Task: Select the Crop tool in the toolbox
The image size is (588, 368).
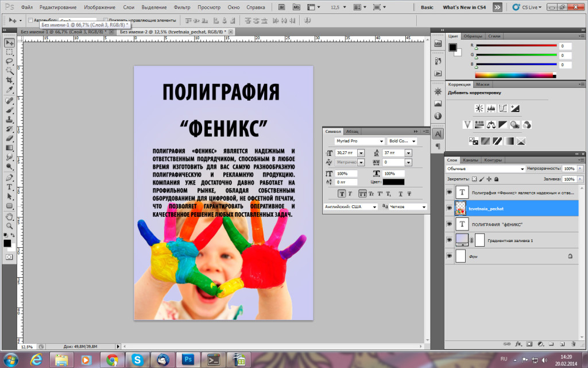Action: pos(9,80)
